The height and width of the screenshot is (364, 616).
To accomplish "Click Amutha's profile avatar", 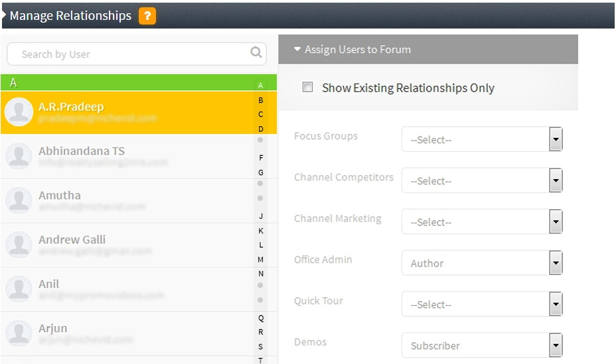I will coord(19,200).
